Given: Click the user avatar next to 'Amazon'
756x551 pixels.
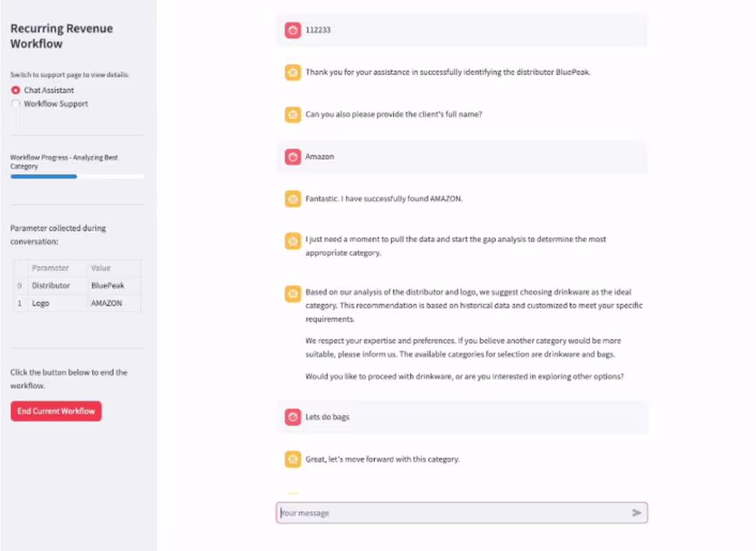Looking at the screenshot, I should (x=292, y=157).
